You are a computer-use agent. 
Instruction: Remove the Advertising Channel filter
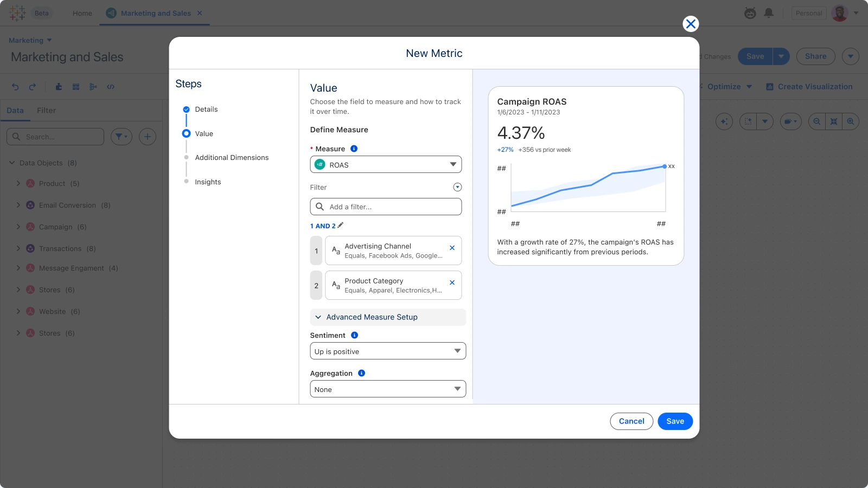452,248
